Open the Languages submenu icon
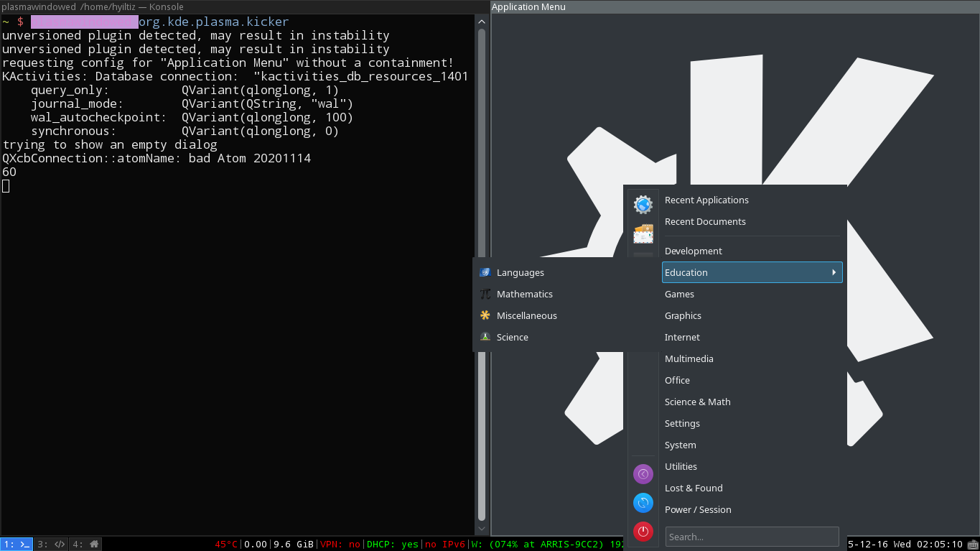980x551 pixels. click(485, 272)
